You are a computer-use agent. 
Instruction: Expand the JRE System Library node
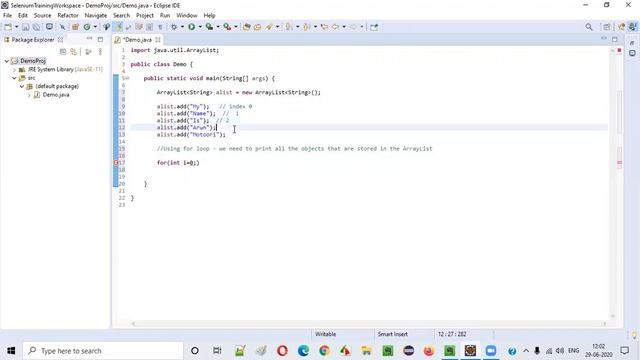pos(14,69)
